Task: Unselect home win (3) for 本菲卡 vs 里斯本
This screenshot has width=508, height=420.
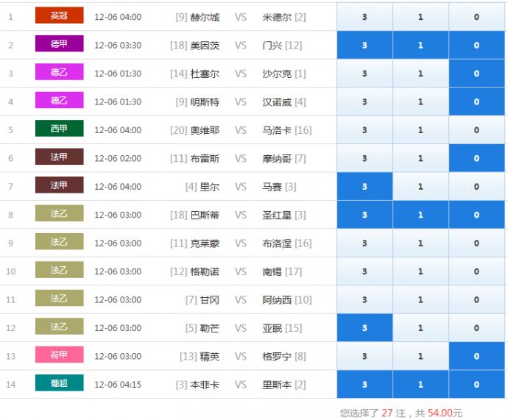Action: pos(364,385)
